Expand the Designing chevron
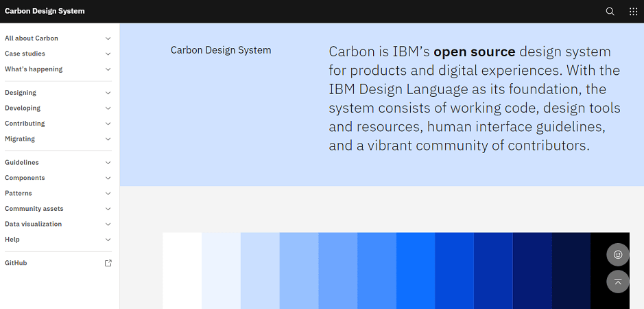Viewport: 644px width, 309px height. point(108,93)
